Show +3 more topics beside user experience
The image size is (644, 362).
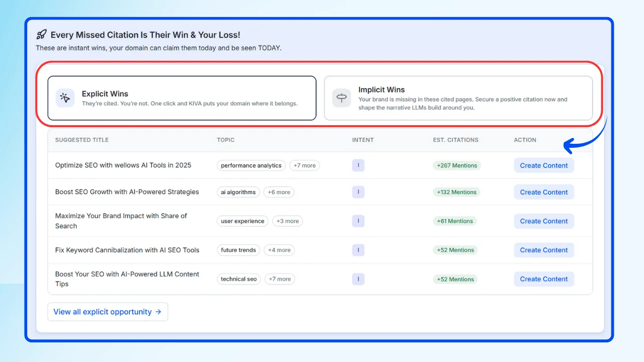pyautogui.click(x=287, y=221)
